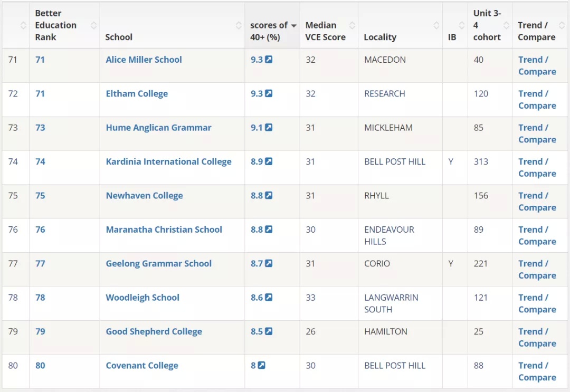Click rank 80 link for Covenant College
Viewport: 570px width, 392px height.
[40, 365]
